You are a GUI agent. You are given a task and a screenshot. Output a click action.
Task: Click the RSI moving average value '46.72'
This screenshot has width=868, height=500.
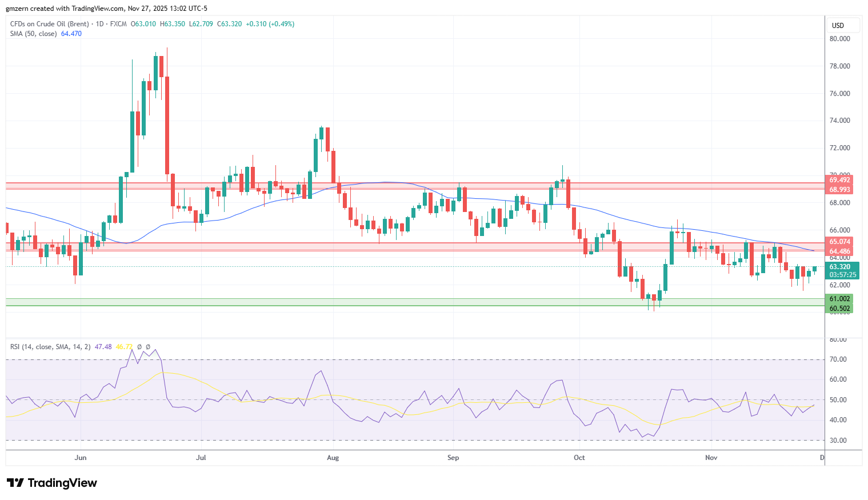pyautogui.click(x=124, y=347)
